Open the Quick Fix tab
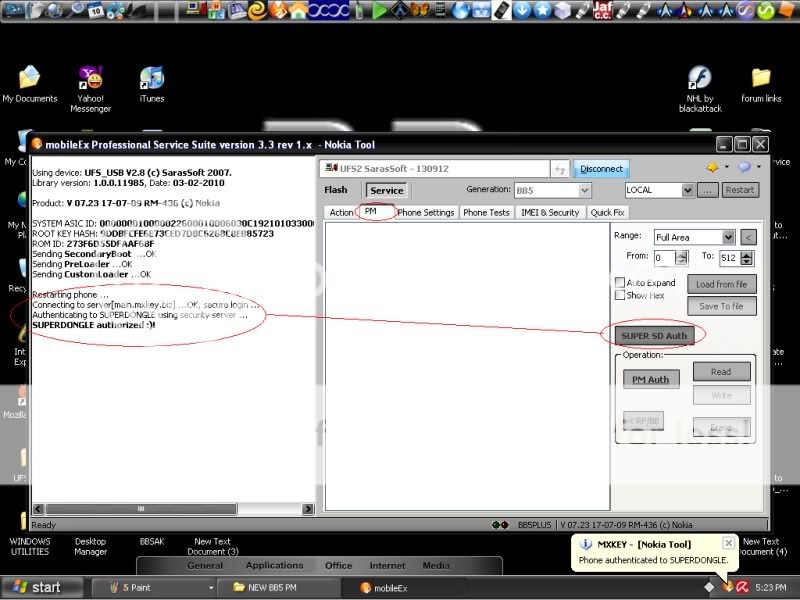800x600 pixels. coord(607,213)
